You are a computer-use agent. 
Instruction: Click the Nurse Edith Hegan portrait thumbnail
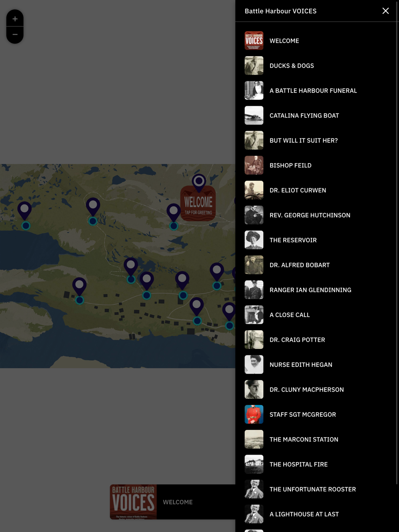(x=254, y=365)
